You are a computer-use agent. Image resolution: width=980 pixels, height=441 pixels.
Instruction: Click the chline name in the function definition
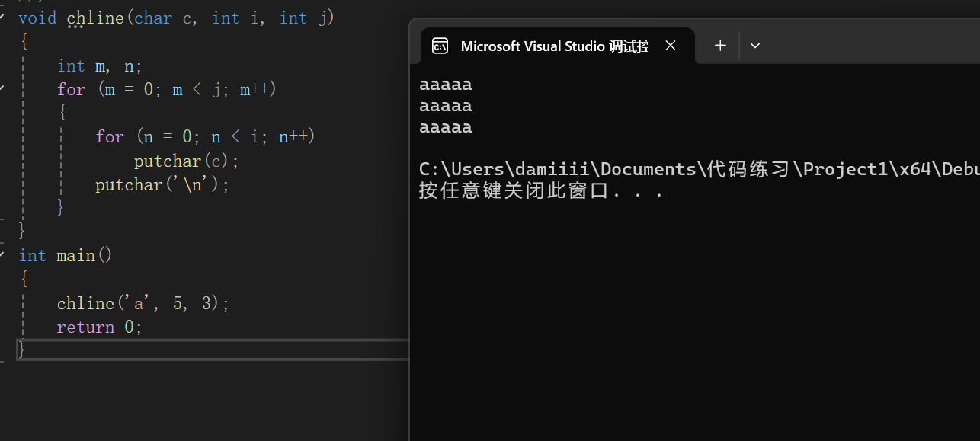94,18
